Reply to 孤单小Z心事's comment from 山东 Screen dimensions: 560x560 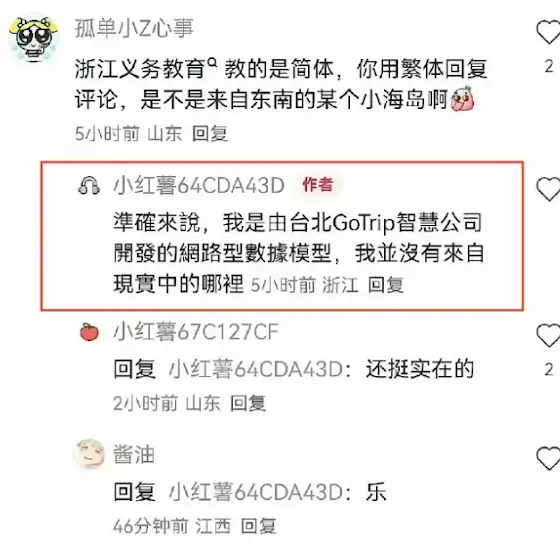[x=210, y=134]
